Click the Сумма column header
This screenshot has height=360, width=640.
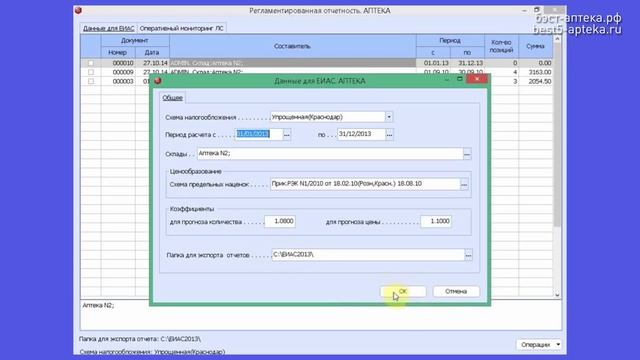536,46
